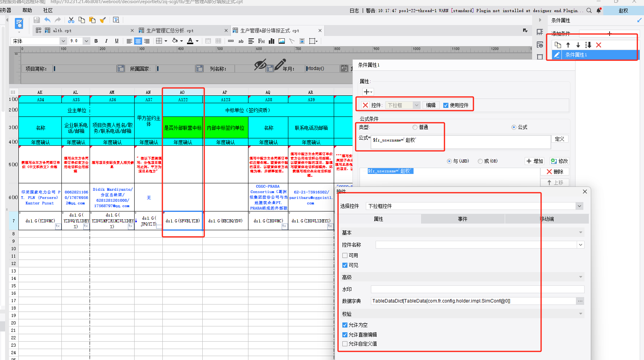The height and width of the screenshot is (360, 644).
Task: Click the Undo arrow icon
Action: (47, 20)
